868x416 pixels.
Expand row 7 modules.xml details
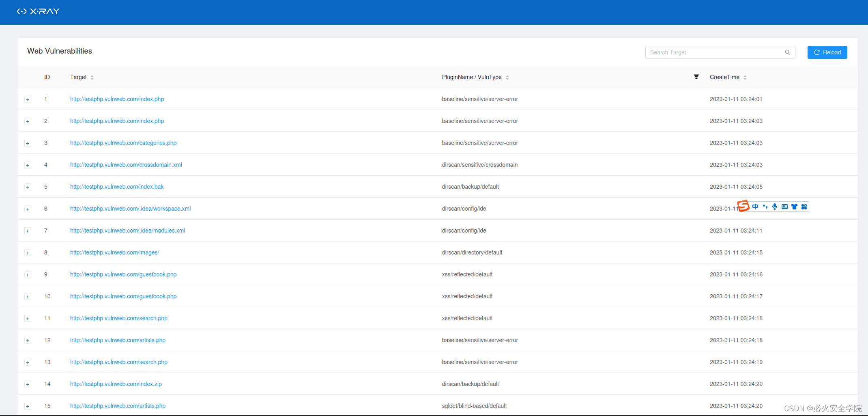pyautogui.click(x=28, y=231)
